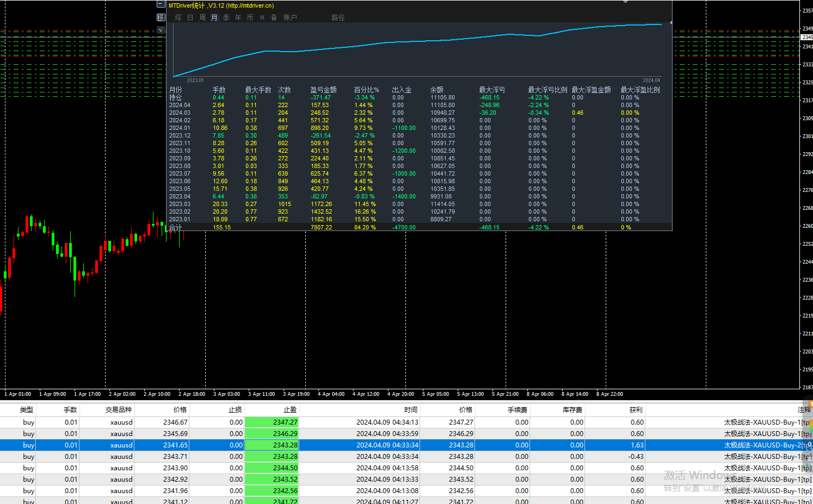This screenshot has width=813, height=504.
Task: Click the 路径 path button
Action: (338, 17)
